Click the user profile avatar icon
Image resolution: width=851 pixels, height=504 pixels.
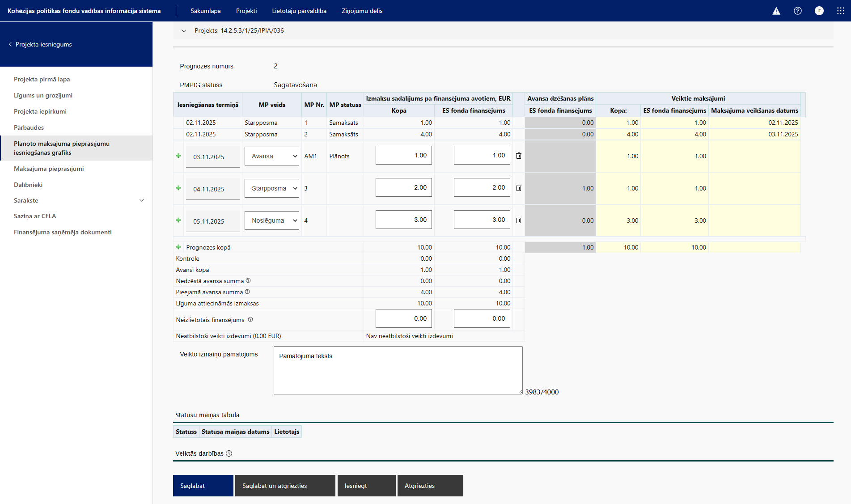pyautogui.click(x=819, y=11)
